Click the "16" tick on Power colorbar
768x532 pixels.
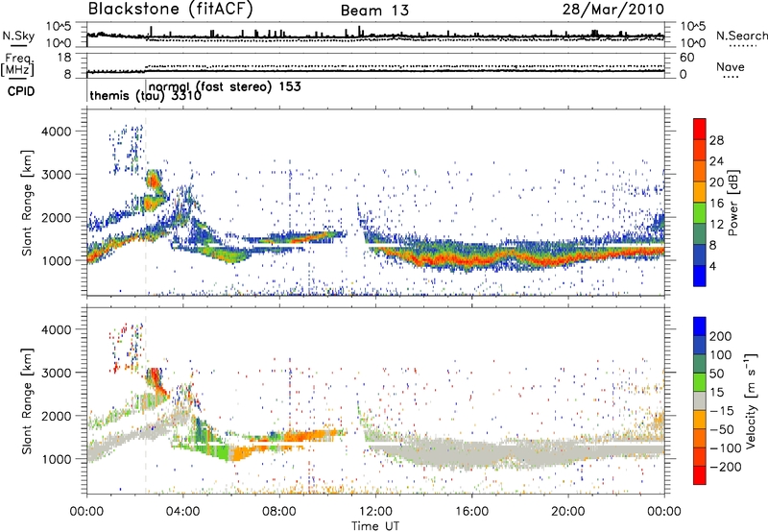(x=716, y=204)
